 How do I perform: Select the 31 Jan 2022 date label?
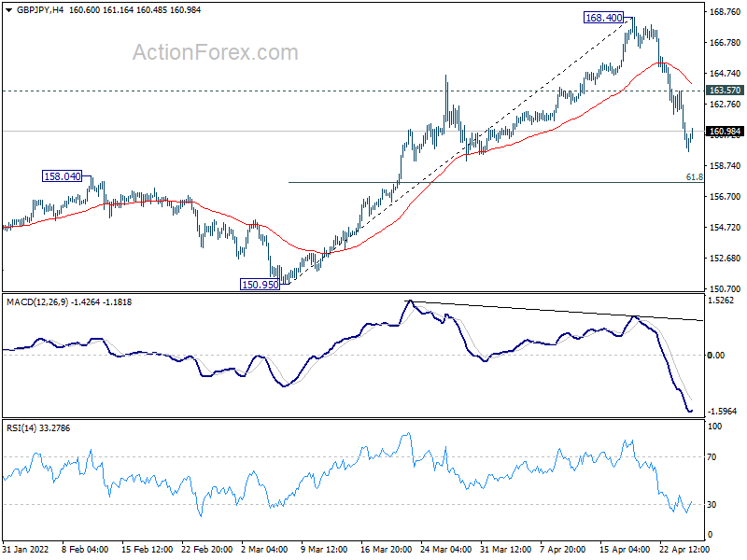tap(26, 550)
